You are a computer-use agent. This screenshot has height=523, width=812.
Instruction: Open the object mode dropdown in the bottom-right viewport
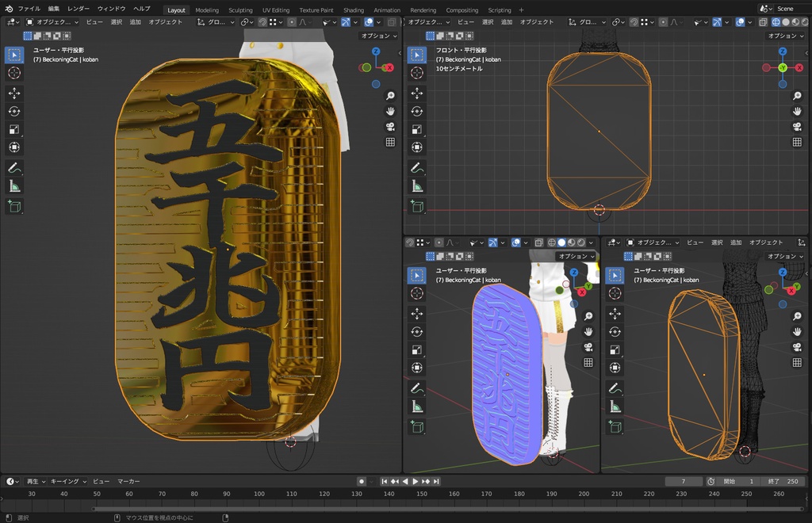(x=653, y=242)
